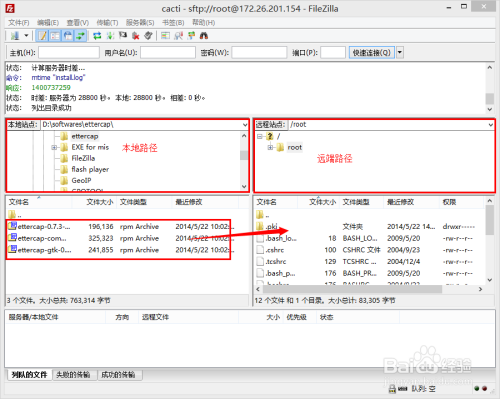Open the directory listing filters icon
This screenshot has width=500, height=399.
click(166, 36)
